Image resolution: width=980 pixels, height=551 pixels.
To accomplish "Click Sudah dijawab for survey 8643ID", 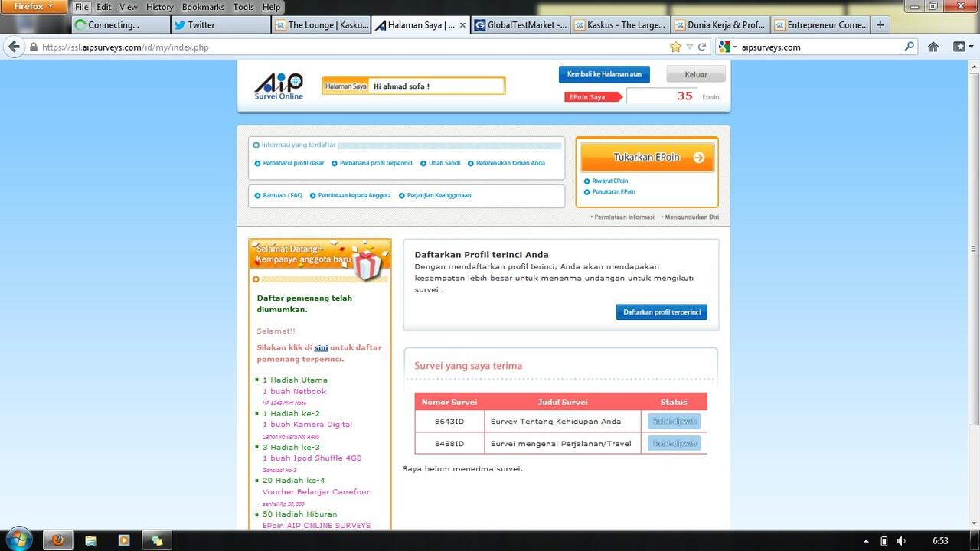I will coord(674,421).
